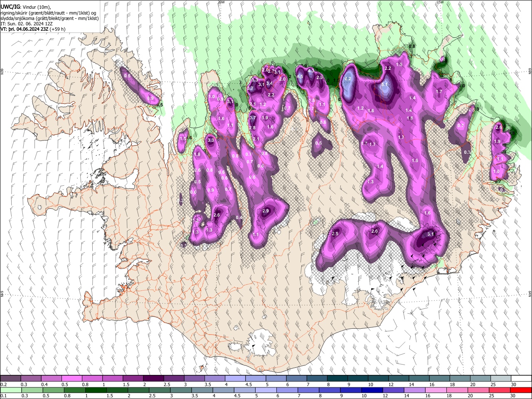The width and height of the screenshot is (532, 399).
Task: Click the '4.5' value label on the map
Action: [x=300, y=76]
